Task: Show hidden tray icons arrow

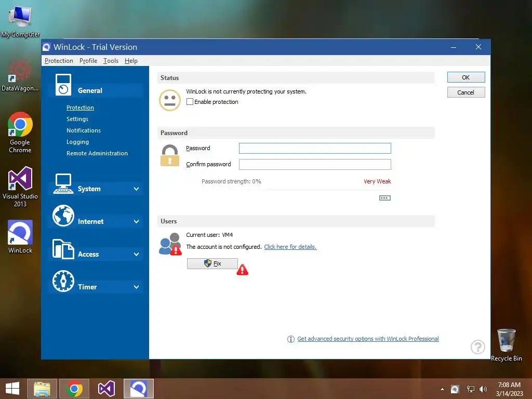Action: click(x=442, y=389)
